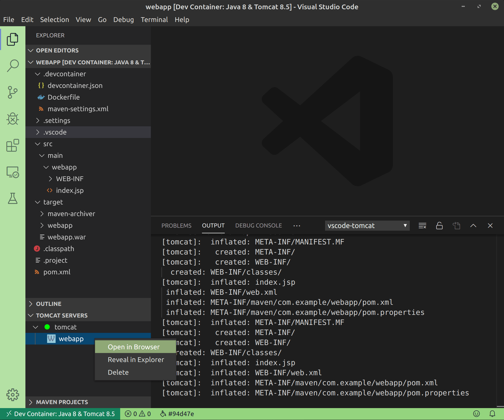Choose Delete from context menu
504x420 pixels.
coord(135,372)
